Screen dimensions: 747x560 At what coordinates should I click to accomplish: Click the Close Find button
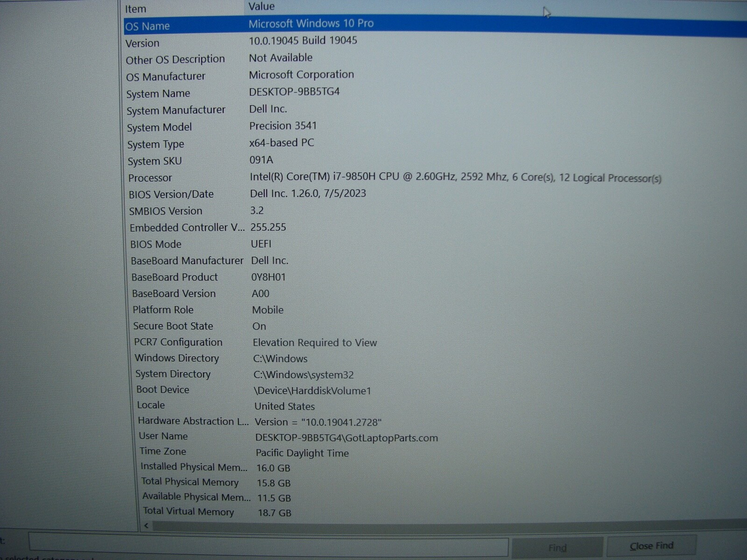pyautogui.click(x=651, y=546)
